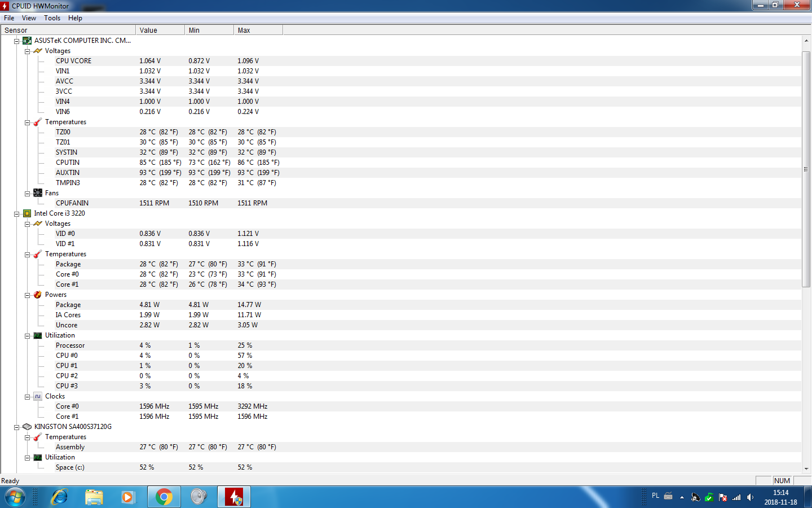812x508 pixels.
Task: Click the scrollbar down arrow
Action: [806, 468]
